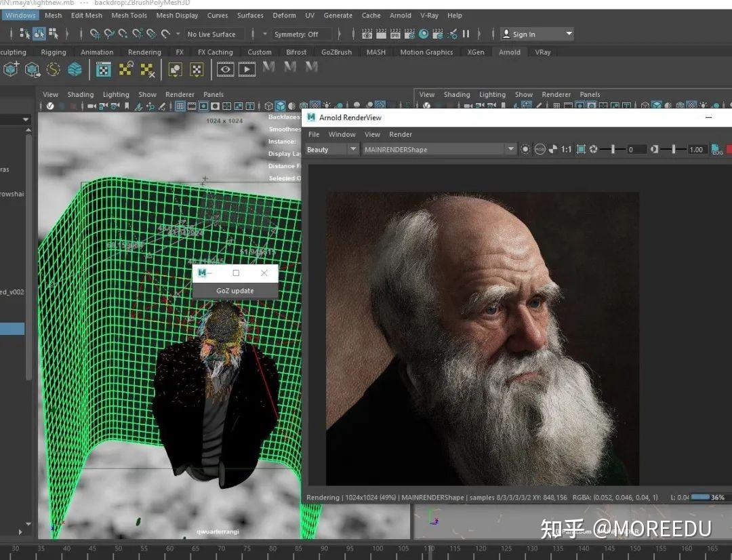Click the 1:1 zoom icon in Arnold RenderView
This screenshot has width=732, height=560.
click(x=567, y=149)
